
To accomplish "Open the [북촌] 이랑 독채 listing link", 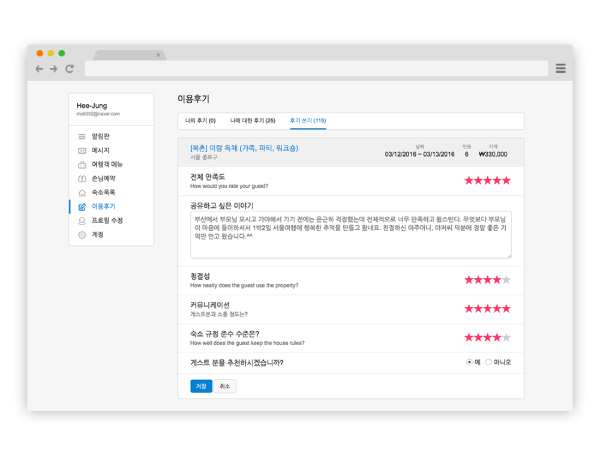I will pos(244,148).
